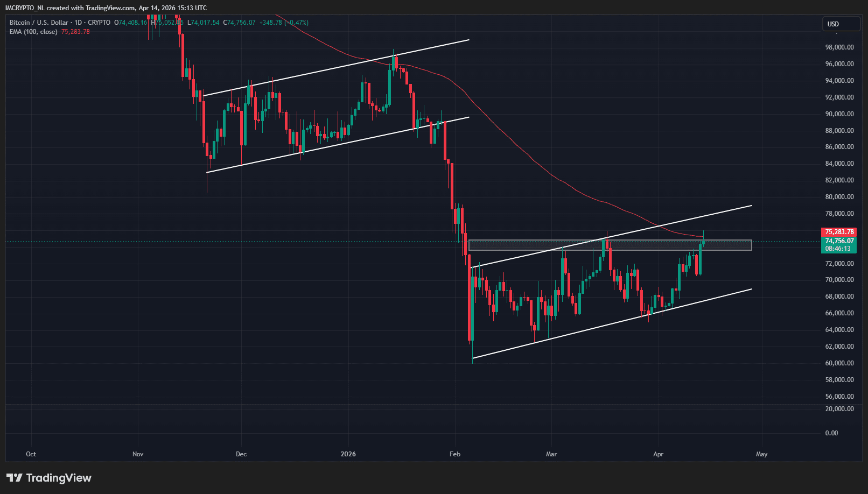Click the 2026 label on the time axis
The height and width of the screenshot is (494, 868).
point(348,454)
